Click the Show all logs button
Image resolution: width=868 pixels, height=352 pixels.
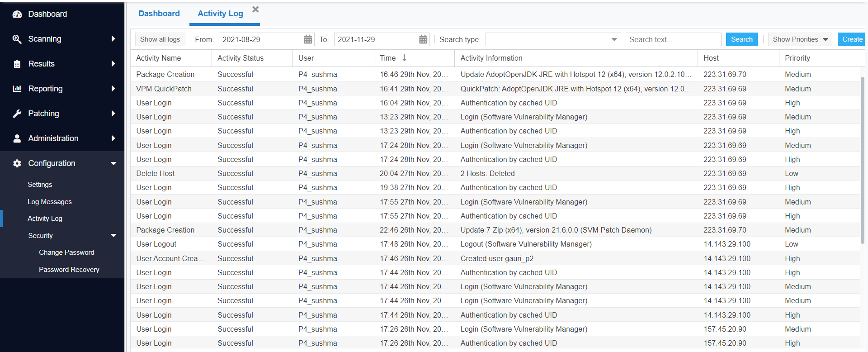point(160,39)
